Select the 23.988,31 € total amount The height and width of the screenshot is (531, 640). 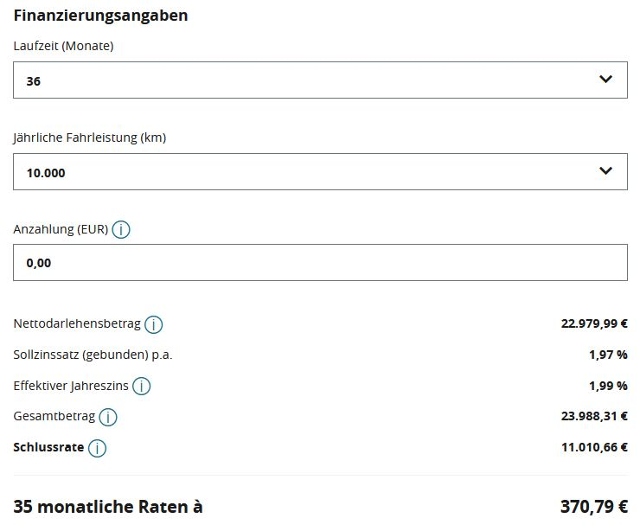[x=594, y=416]
